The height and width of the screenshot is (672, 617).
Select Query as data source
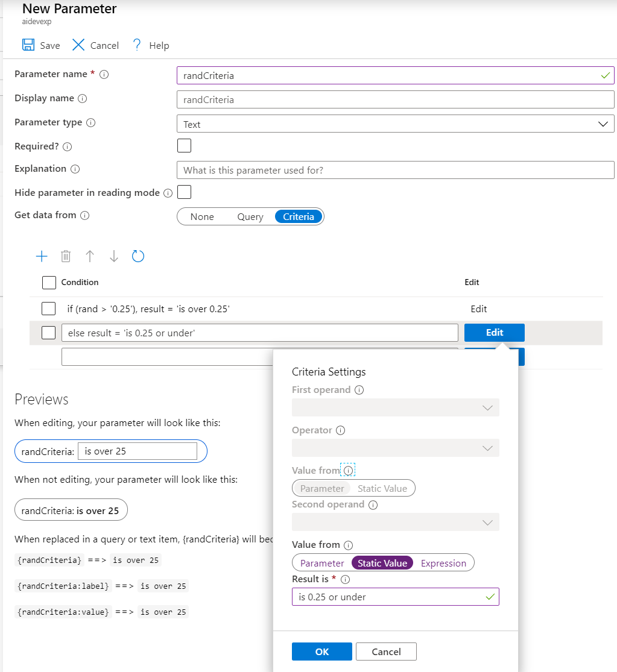[250, 216]
